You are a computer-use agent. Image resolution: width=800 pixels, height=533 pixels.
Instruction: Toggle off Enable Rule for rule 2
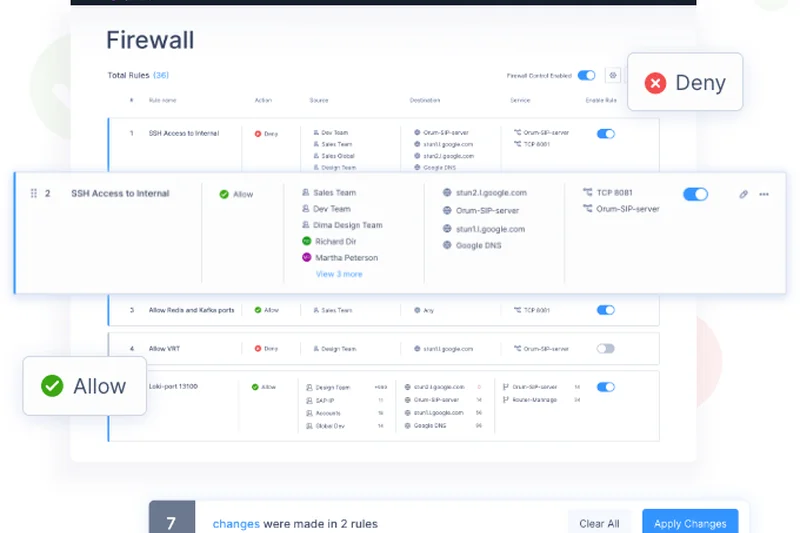pyautogui.click(x=695, y=194)
